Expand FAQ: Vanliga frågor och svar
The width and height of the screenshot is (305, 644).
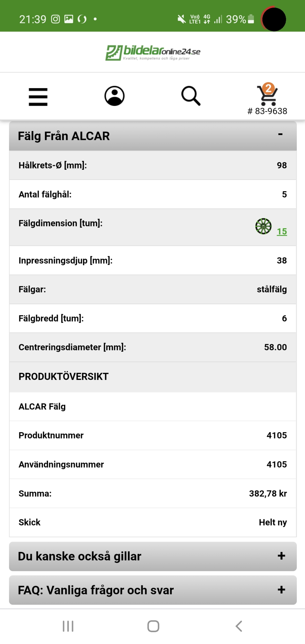point(281,590)
